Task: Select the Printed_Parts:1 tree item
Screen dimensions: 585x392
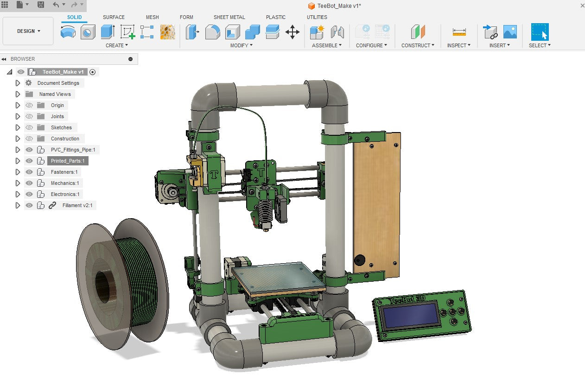Action: [68, 161]
